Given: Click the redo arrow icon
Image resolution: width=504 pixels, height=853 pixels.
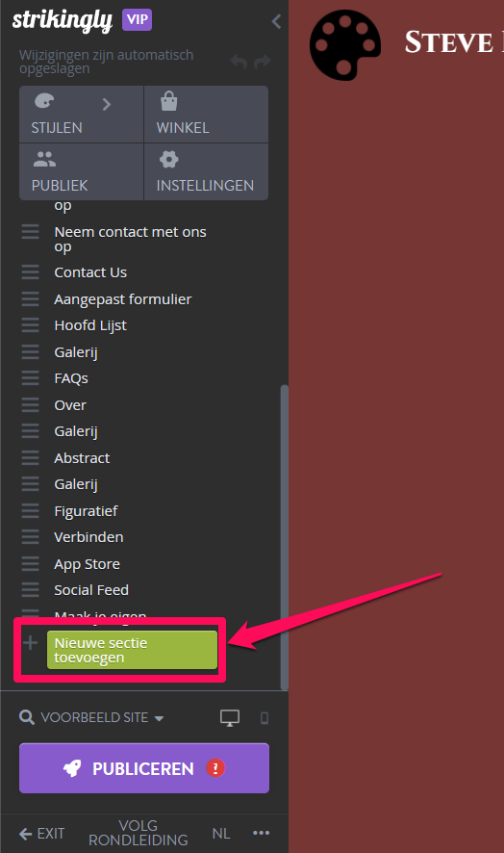Looking at the screenshot, I should [x=263, y=62].
